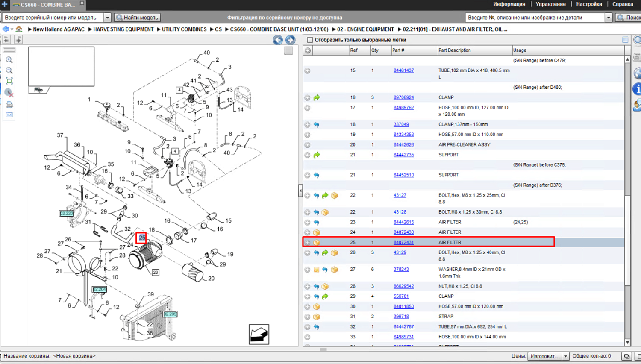Click the Поиск search button

(x=628, y=18)
